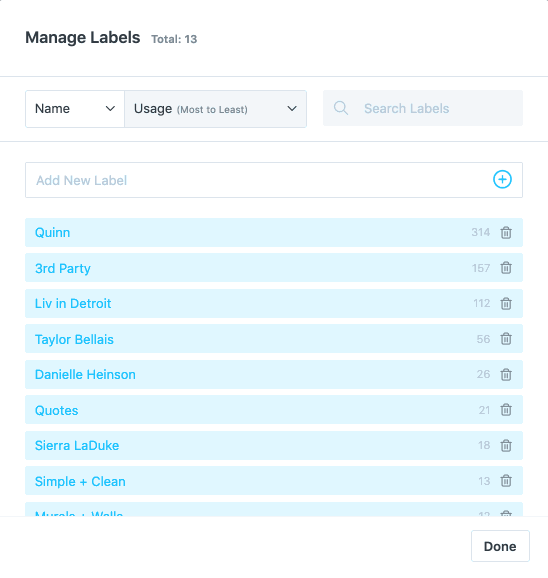This screenshot has height=578, width=548.
Task: Click into the Search Labels field
Action: point(423,108)
